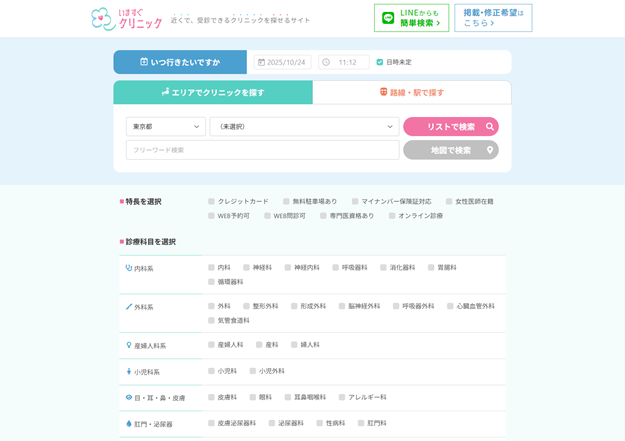This screenshot has height=441, width=625.
Task: Enable the オンライン診療 filter
Action: pyautogui.click(x=392, y=216)
